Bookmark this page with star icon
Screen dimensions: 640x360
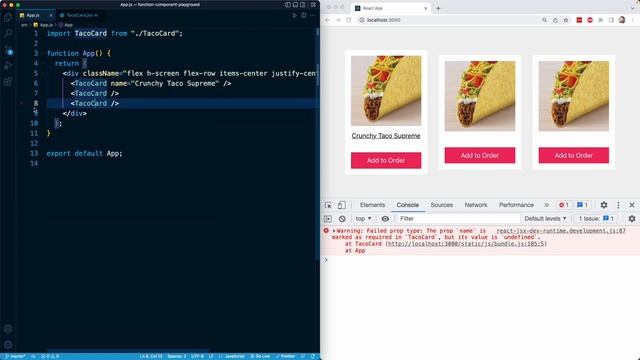566,20
